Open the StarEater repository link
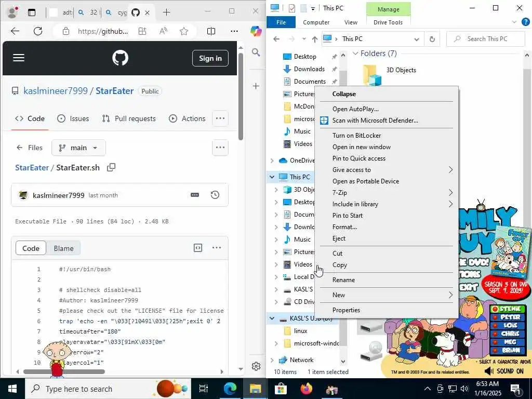 click(x=114, y=91)
